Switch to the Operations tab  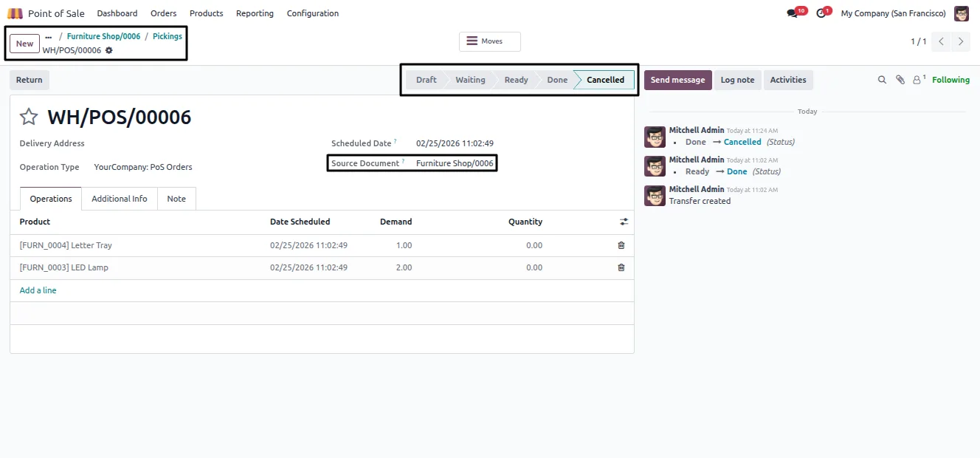pos(51,199)
